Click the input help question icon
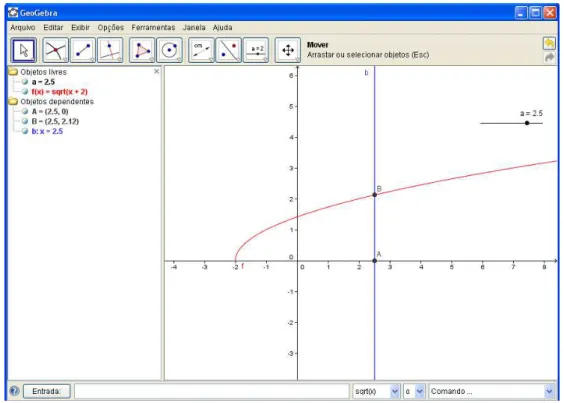This screenshot has height=403, width=564. pos(14,391)
